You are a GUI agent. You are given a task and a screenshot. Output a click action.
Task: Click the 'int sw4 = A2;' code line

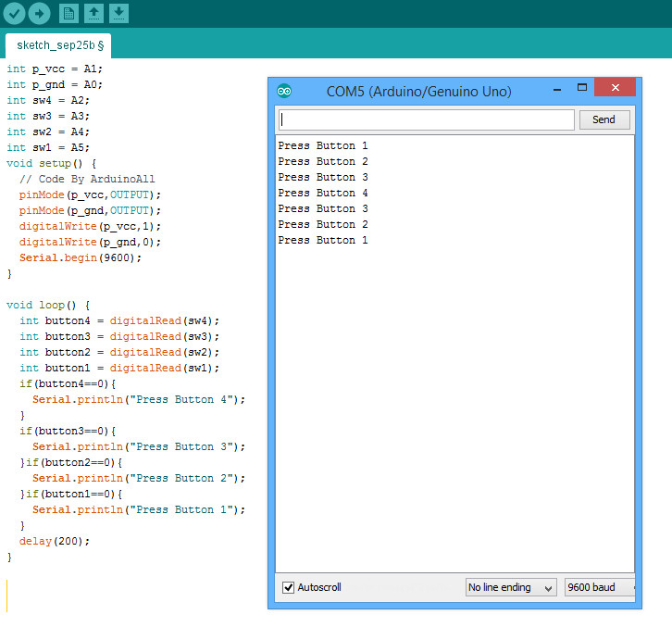48,100
